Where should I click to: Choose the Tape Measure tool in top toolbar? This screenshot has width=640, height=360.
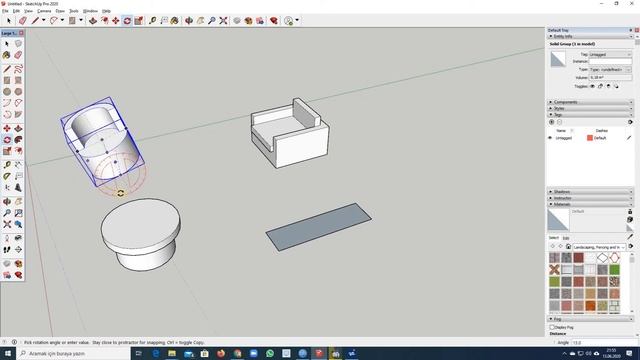point(152,20)
